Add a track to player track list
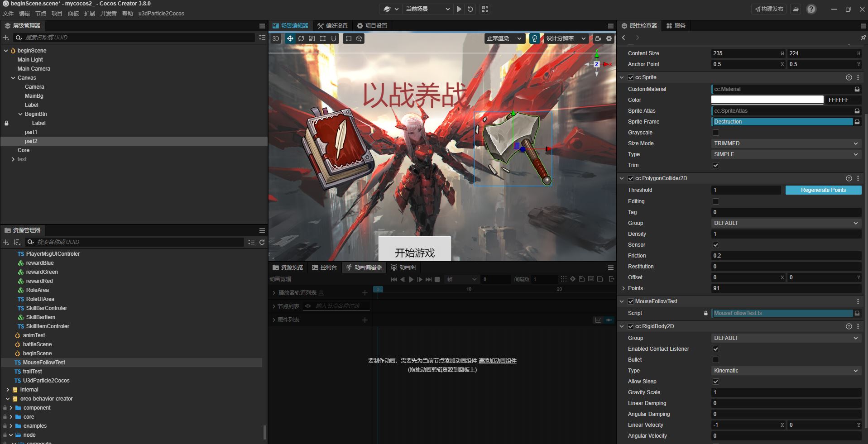The height and width of the screenshot is (444, 868). point(365,293)
